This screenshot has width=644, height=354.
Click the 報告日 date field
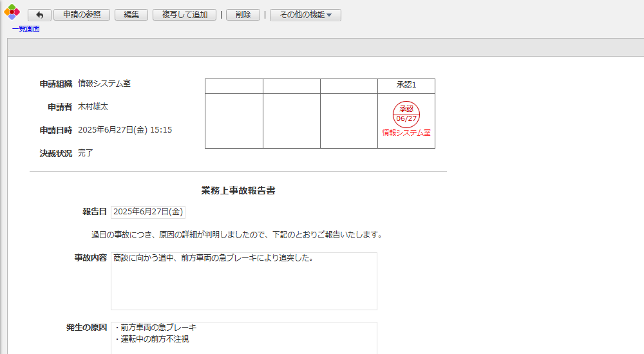148,211
